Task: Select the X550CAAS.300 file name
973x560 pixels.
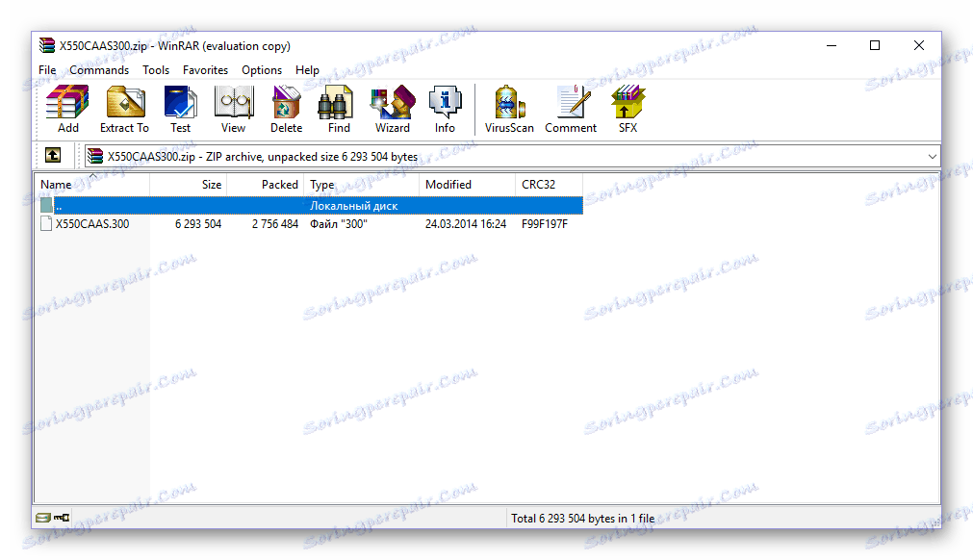Action: [92, 224]
